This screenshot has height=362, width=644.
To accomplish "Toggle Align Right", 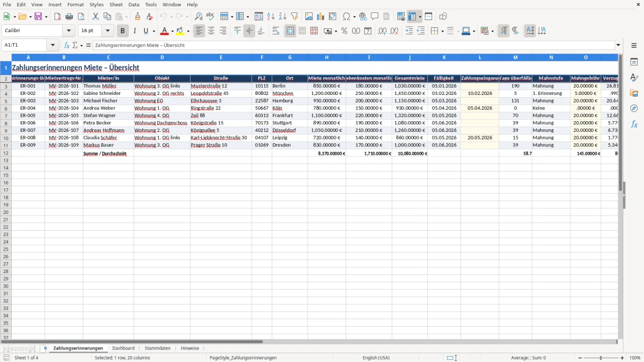I will [x=223, y=31].
